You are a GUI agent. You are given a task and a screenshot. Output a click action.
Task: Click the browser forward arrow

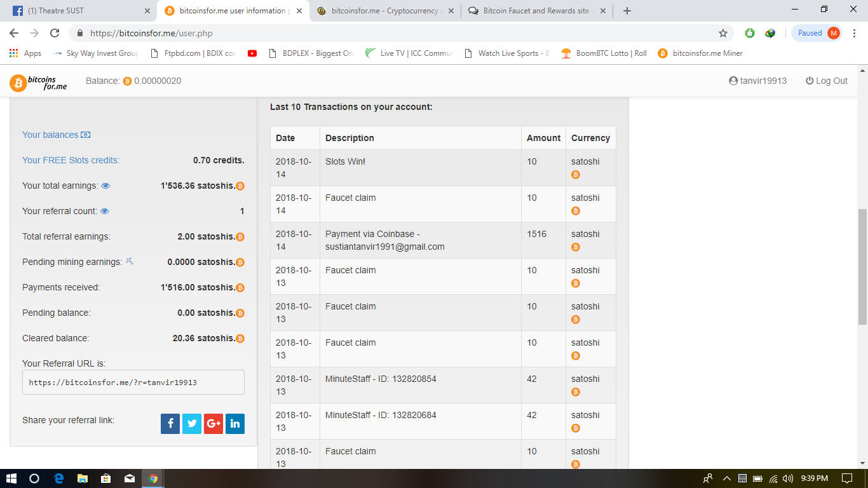[x=34, y=33]
